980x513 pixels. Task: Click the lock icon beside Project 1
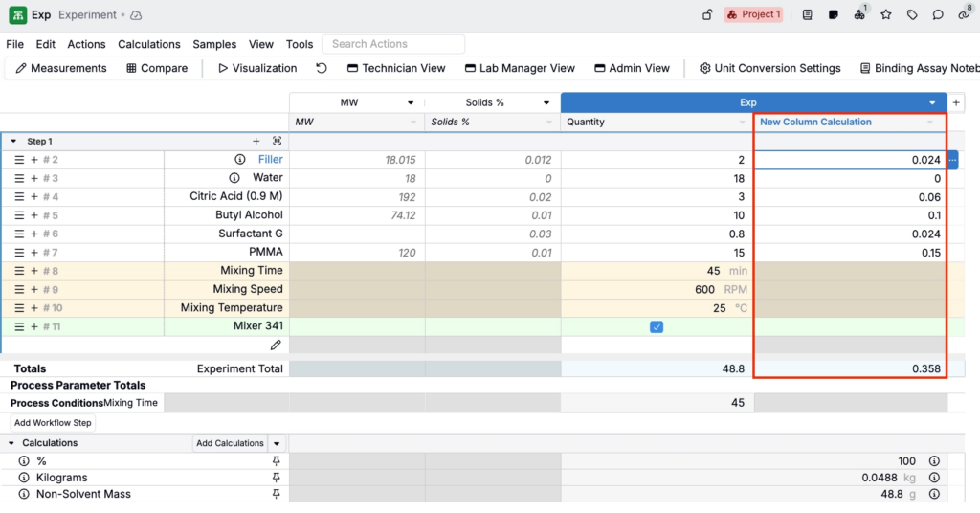[x=707, y=15]
